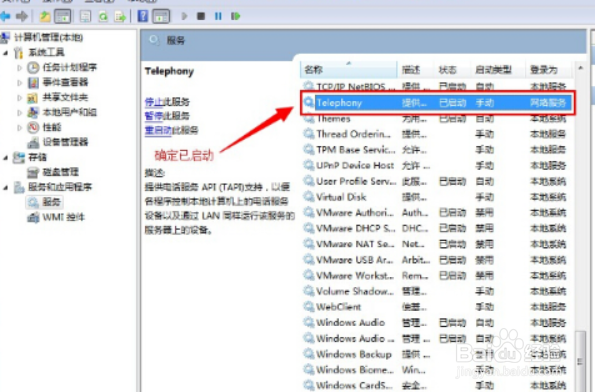
Task: Click services list scrollbar up arrow
Action: pos(580,68)
